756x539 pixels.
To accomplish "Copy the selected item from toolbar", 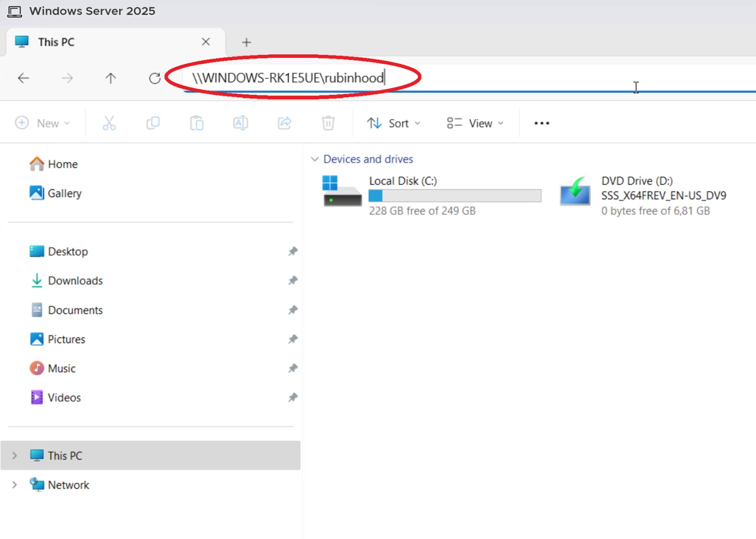I will [x=153, y=123].
